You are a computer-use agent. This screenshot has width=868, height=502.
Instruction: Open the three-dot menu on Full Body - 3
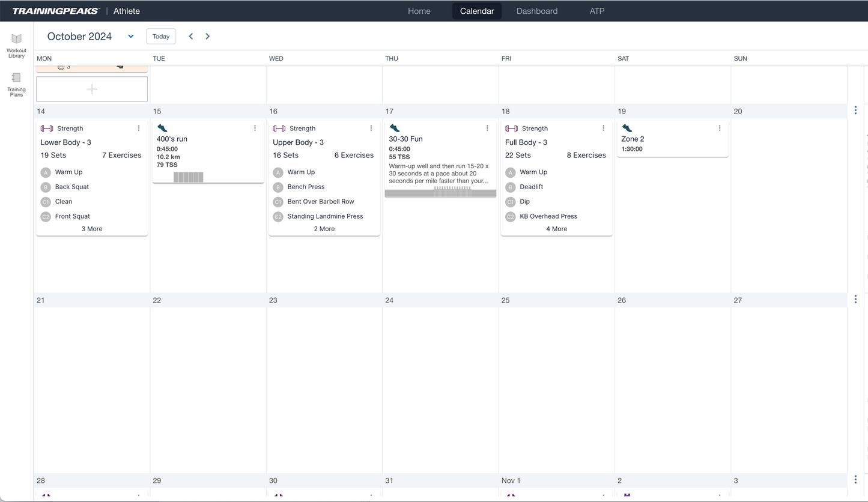[x=604, y=129]
